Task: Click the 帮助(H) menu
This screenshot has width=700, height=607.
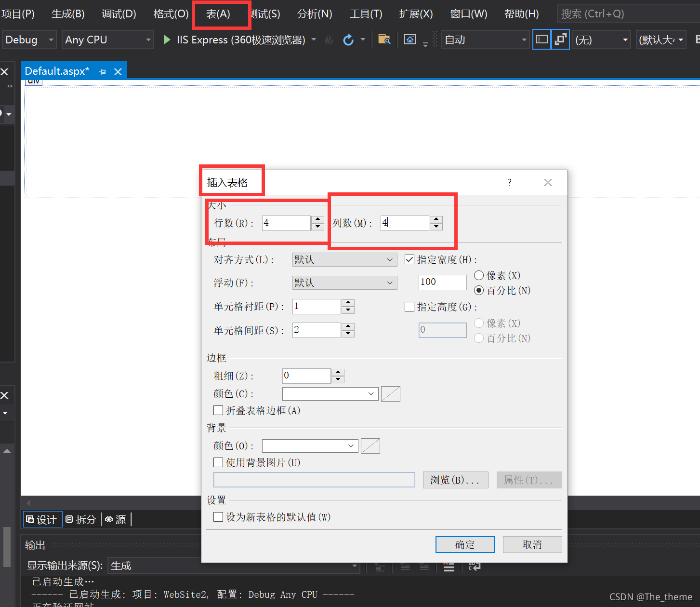Action: (522, 14)
